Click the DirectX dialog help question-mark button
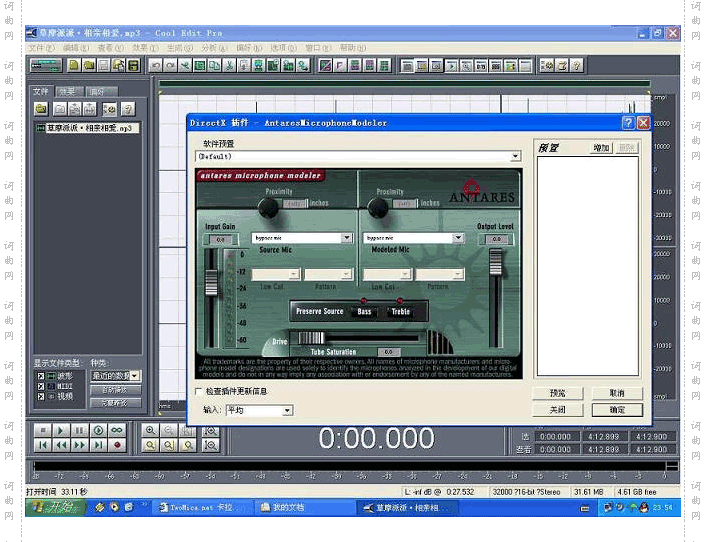 click(x=628, y=122)
